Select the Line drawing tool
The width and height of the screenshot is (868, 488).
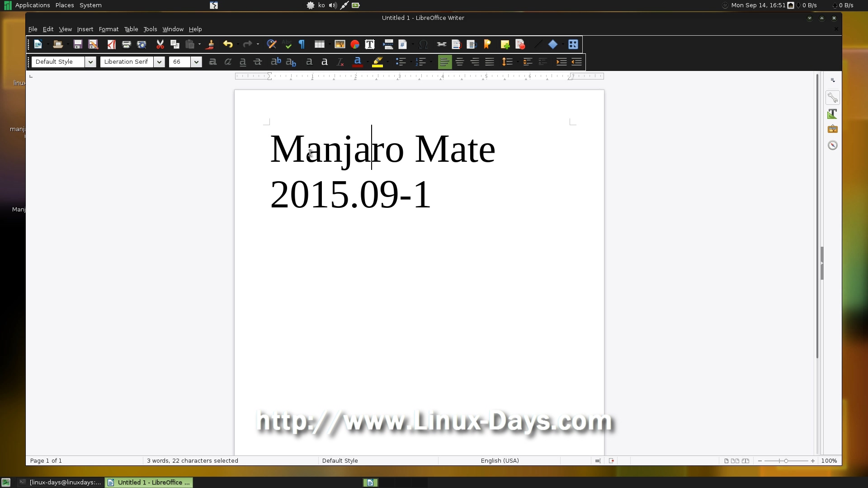538,44
